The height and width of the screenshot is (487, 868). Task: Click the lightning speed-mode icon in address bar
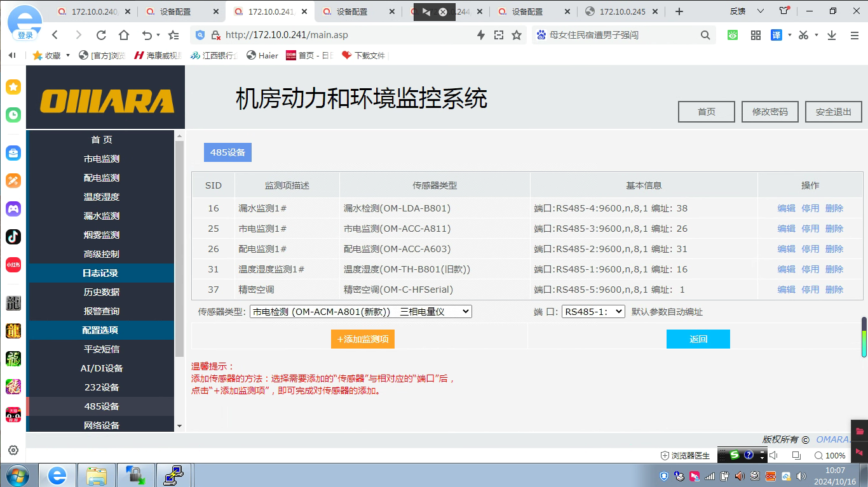point(481,35)
